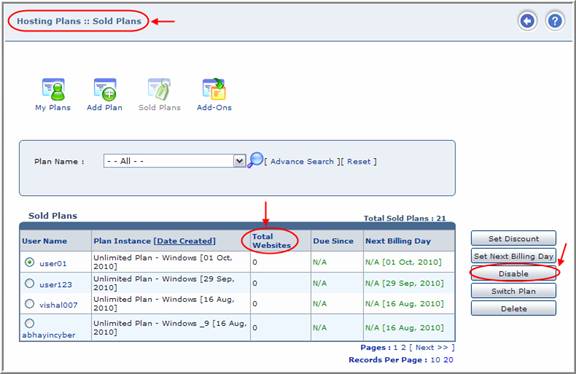The width and height of the screenshot is (576, 374).
Task: Open the user01 username link
Action: (53, 264)
